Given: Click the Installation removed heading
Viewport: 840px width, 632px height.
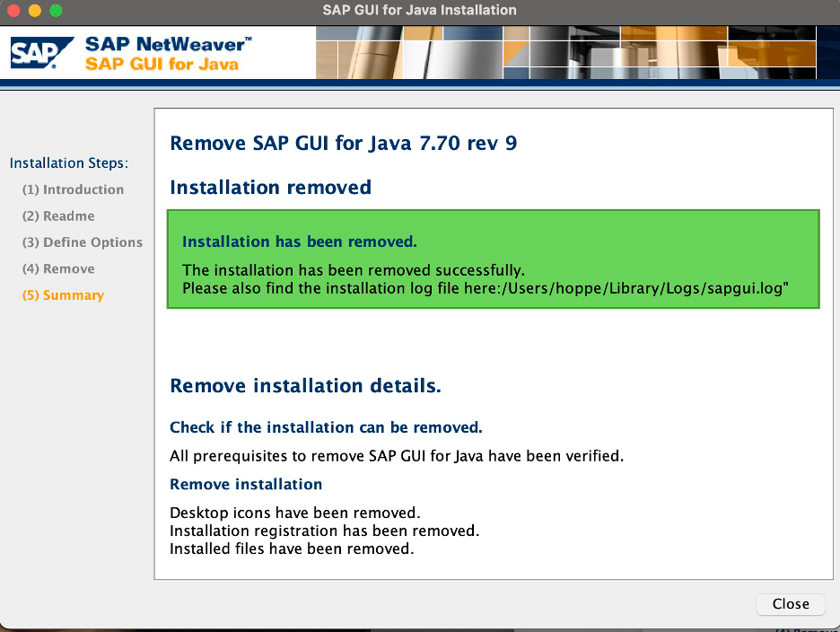Looking at the screenshot, I should 270,187.
